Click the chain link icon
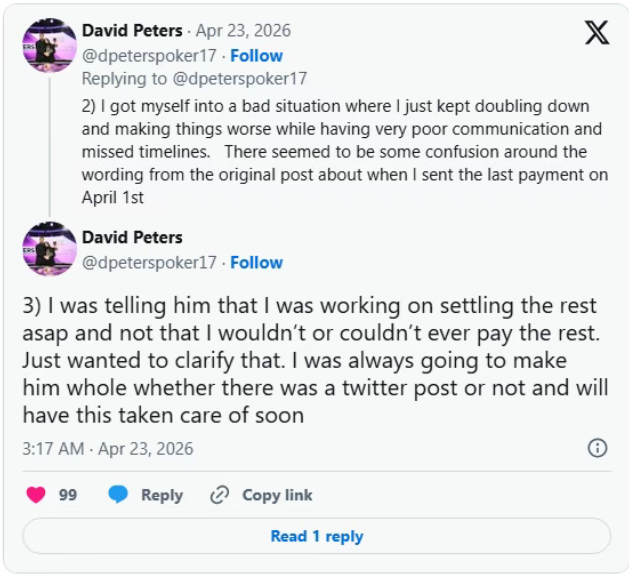This screenshot has width=629, height=576. [219, 495]
